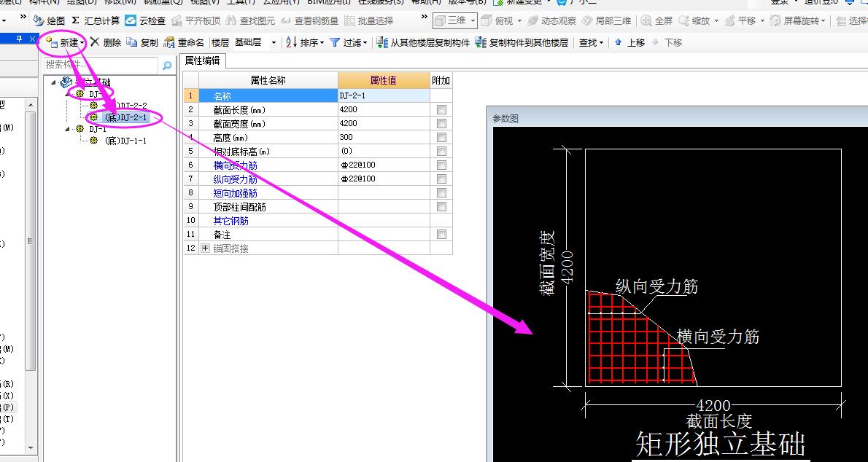This screenshot has height=462, width=868.
Task: Collapse the DJ-1 tree node
Action: (x=68, y=130)
